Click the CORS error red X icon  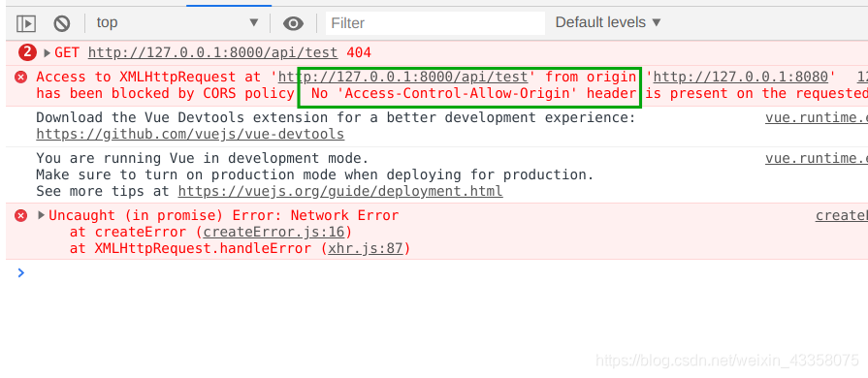click(x=20, y=77)
